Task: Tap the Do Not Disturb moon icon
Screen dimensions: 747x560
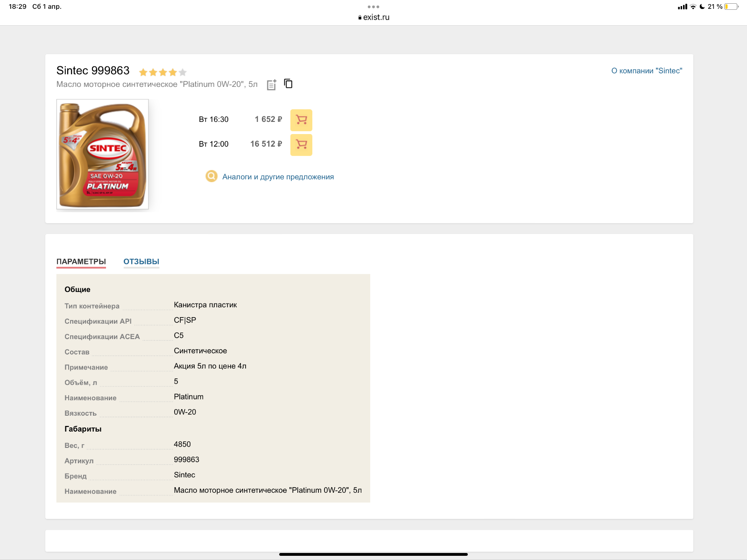Action: click(702, 7)
